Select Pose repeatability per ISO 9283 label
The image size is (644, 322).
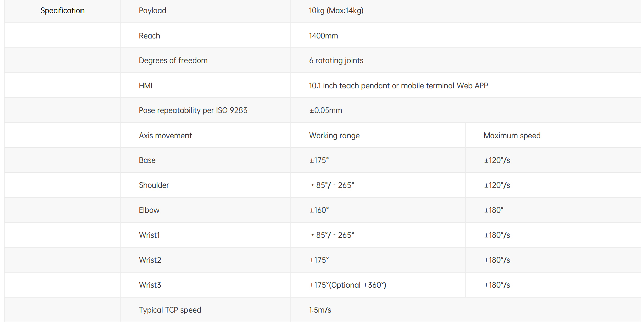[x=193, y=110]
